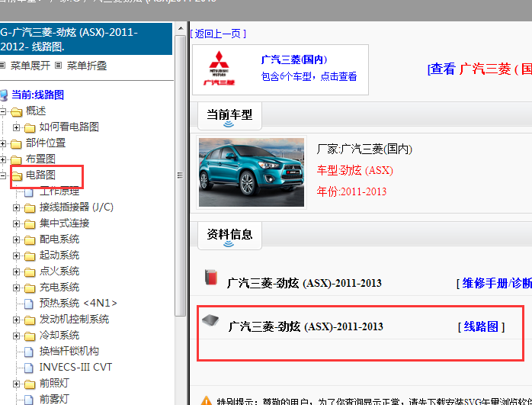Viewport: 532px width, 405px height.
Task: Click the red book icon for 维修手册
Action: pyautogui.click(x=210, y=277)
